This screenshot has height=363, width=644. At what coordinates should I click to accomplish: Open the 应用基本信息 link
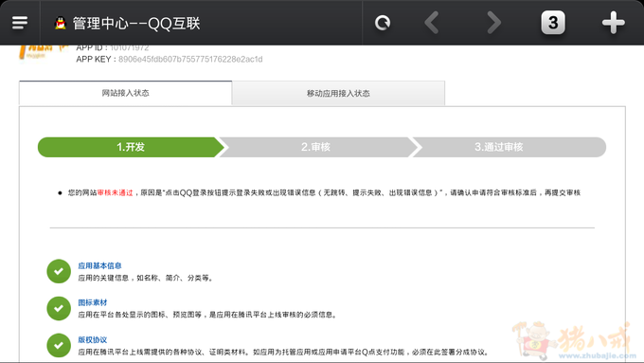click(x=99, y=265)
